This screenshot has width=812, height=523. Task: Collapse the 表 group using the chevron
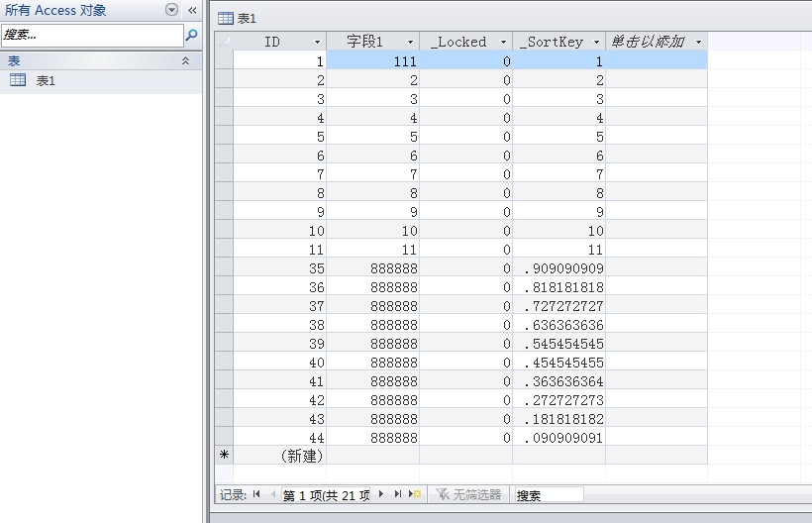[185, 61]
